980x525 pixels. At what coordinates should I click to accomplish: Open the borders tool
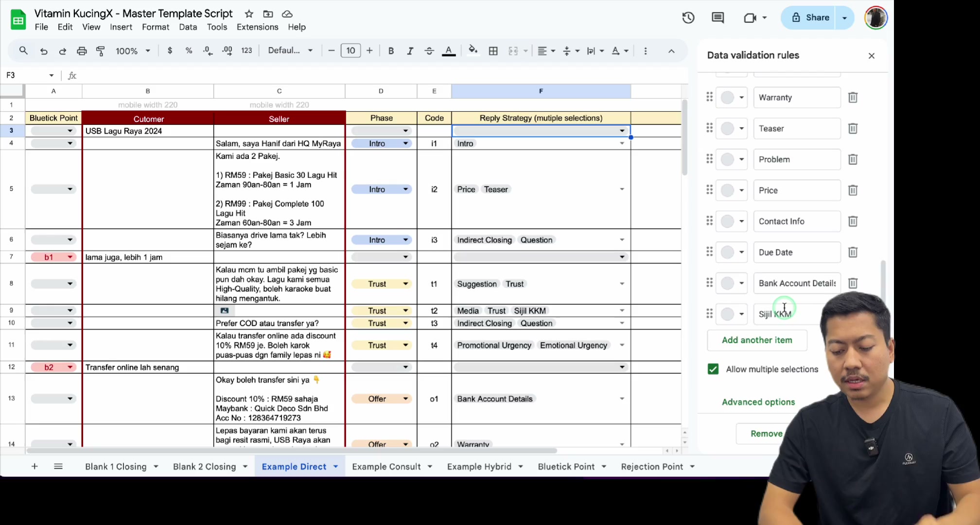coord(493,51)
